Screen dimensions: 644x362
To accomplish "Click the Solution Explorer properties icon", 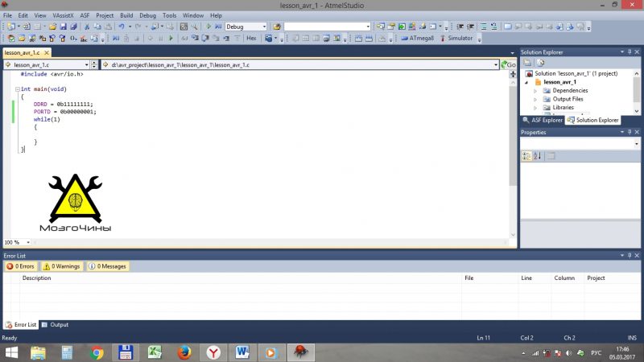I will 527,63.
